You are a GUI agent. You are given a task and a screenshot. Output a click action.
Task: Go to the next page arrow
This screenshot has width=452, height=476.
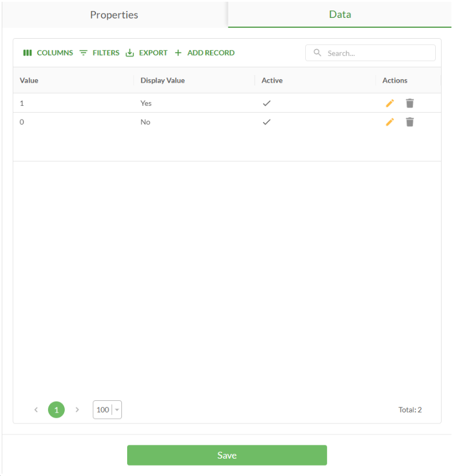[x=77, y=410]
